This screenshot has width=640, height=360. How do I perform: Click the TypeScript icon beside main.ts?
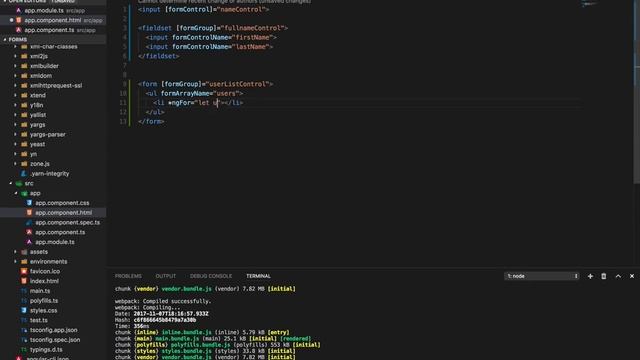[x=24, y=291]
